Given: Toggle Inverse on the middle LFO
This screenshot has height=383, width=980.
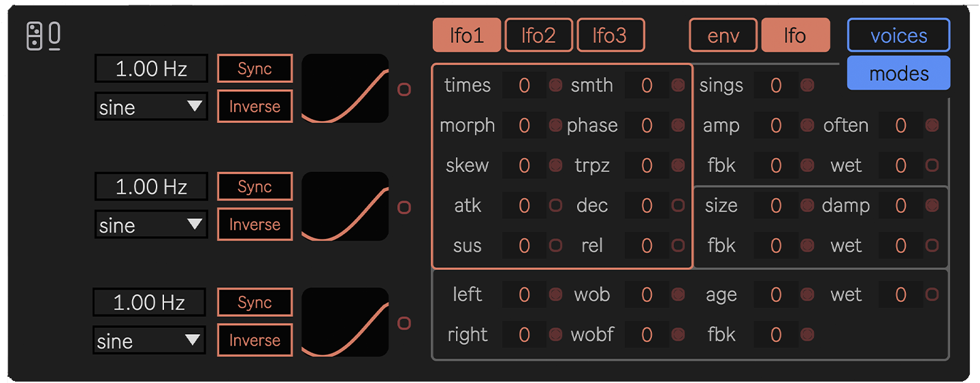Looking at the screenshot, I should click(x=255, y=224).
